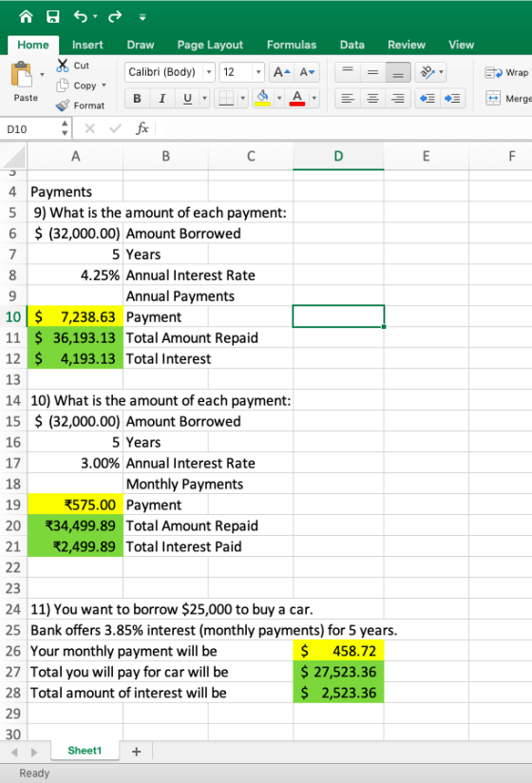Viewport: 532px width, 783px height.
Task: Open Customize Quick Access Toolbar dropdown
Action: point(142,17)
